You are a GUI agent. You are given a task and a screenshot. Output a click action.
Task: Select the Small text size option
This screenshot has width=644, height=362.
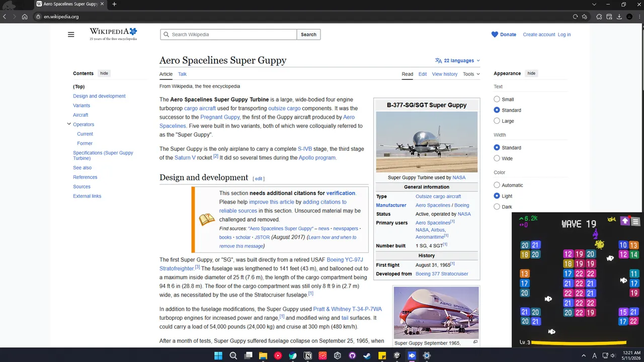pyautogui.click(x=497, y=100)
